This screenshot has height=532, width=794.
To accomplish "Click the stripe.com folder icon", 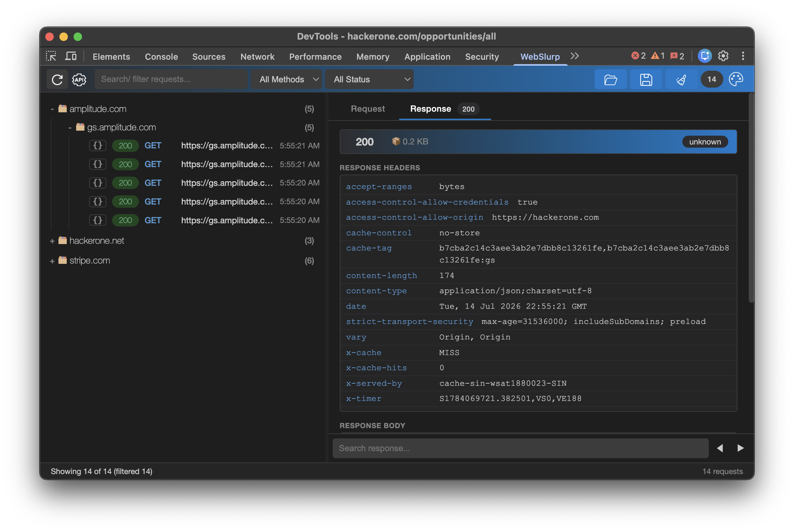I will (63, 260).
